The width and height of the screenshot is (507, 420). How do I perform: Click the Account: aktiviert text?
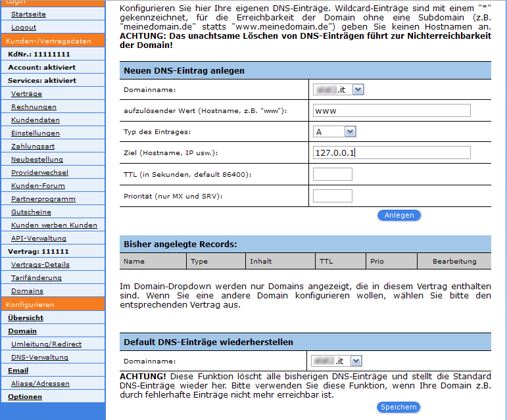(41, 68)
